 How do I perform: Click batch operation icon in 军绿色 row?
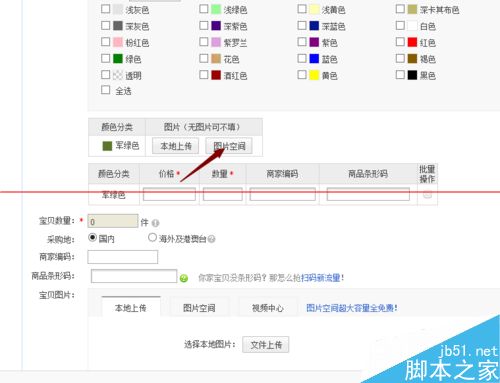tap(427, 195)
